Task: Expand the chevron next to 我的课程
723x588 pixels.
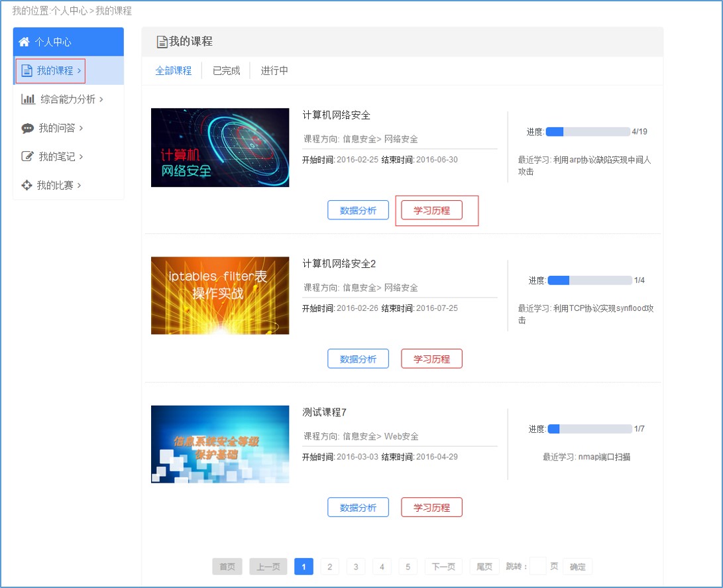Action: pos(80,70)
